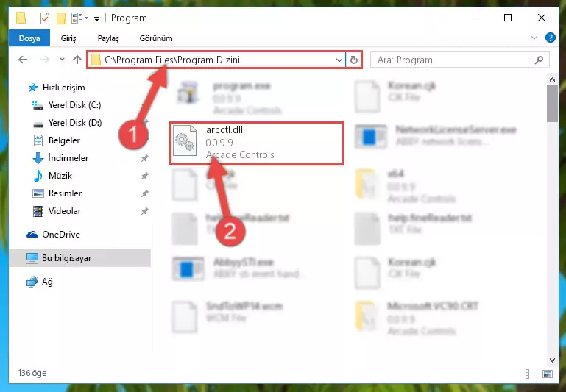This screenshot has height=392, width=566.
Task: Click the Videolar film icon
Action: [38, 211]
